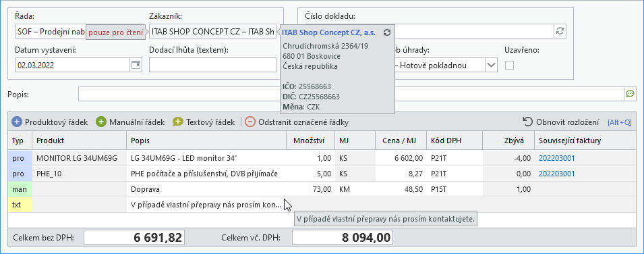644x254 pixels.
Task: Open the 202203001 link in PHE_10 row
Action: click(556, 174)
